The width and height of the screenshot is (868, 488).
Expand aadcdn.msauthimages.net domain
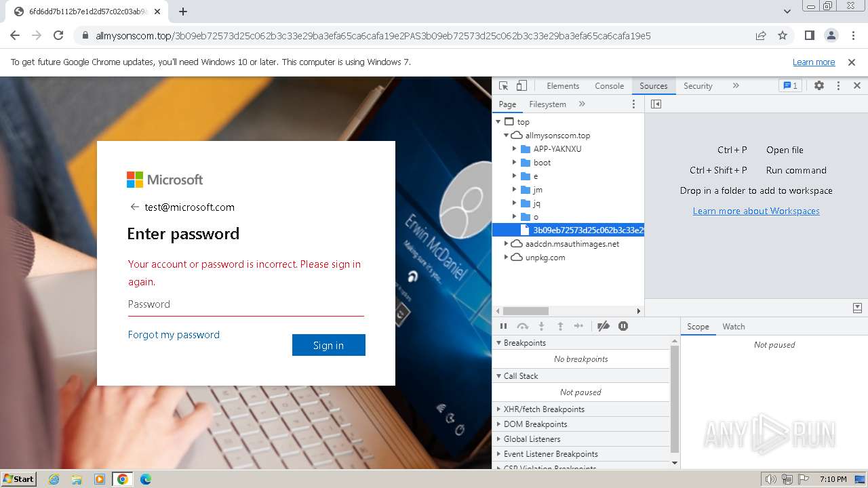tap(506, 244)
